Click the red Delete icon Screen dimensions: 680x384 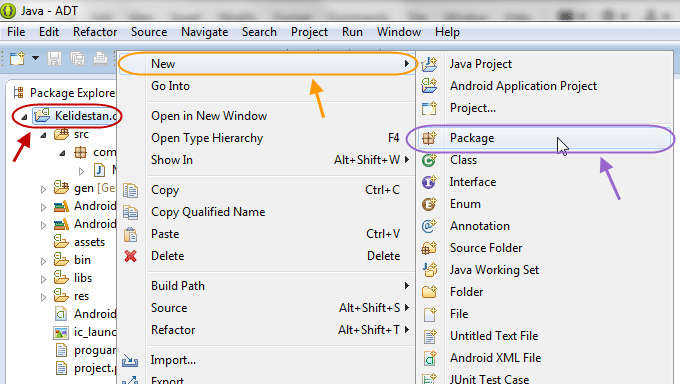(x=131, y=256)
